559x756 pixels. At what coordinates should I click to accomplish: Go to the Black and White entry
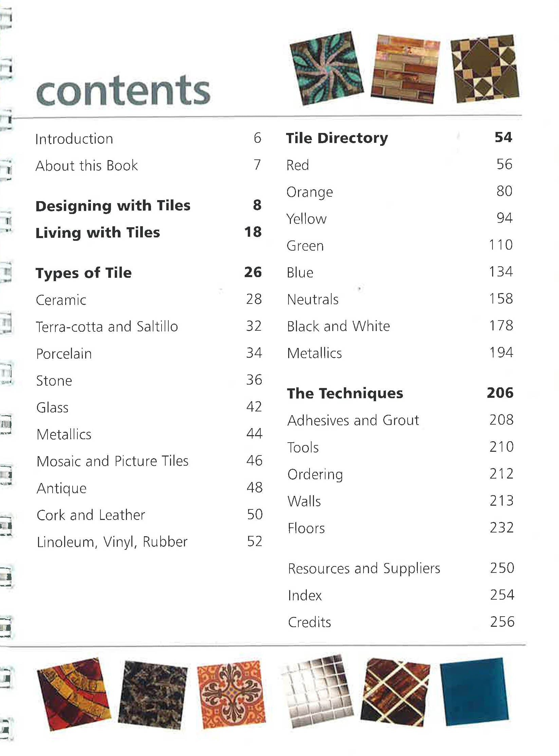(338, 326)
